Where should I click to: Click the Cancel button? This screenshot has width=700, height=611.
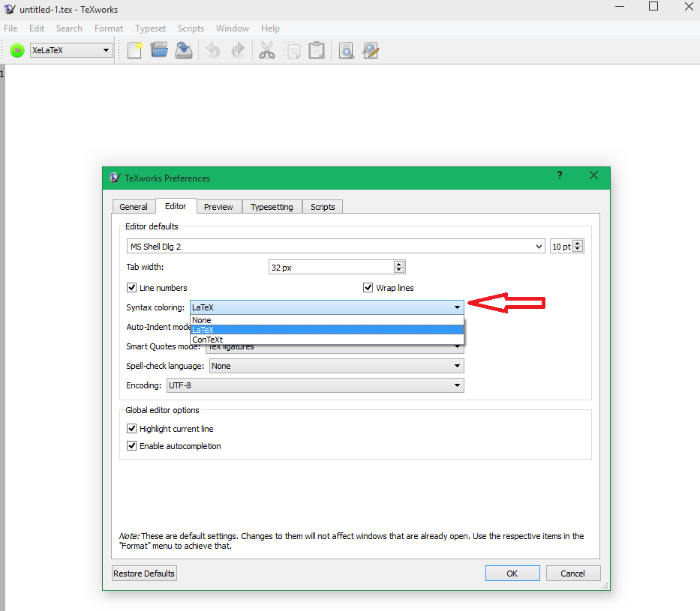click(x=572, y=574)
